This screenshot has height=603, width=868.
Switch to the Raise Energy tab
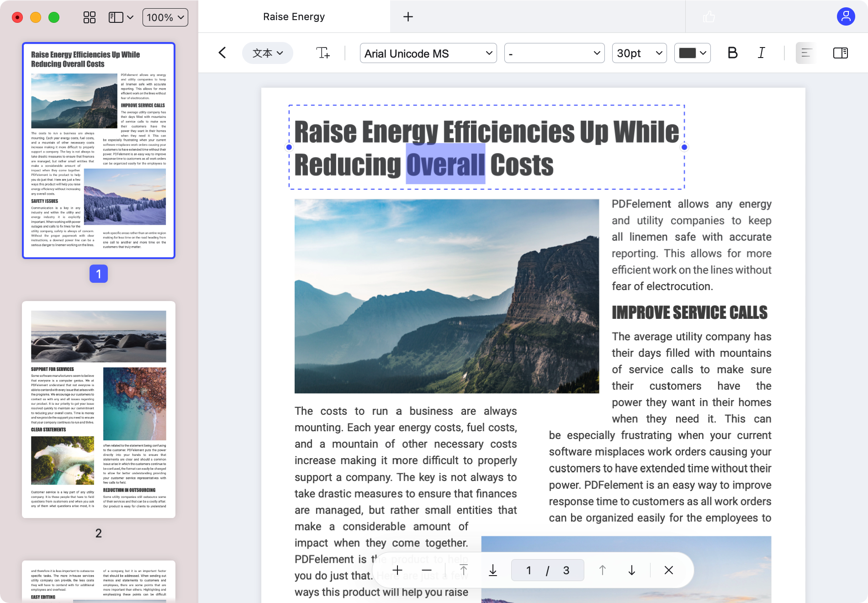coord(294,17)
